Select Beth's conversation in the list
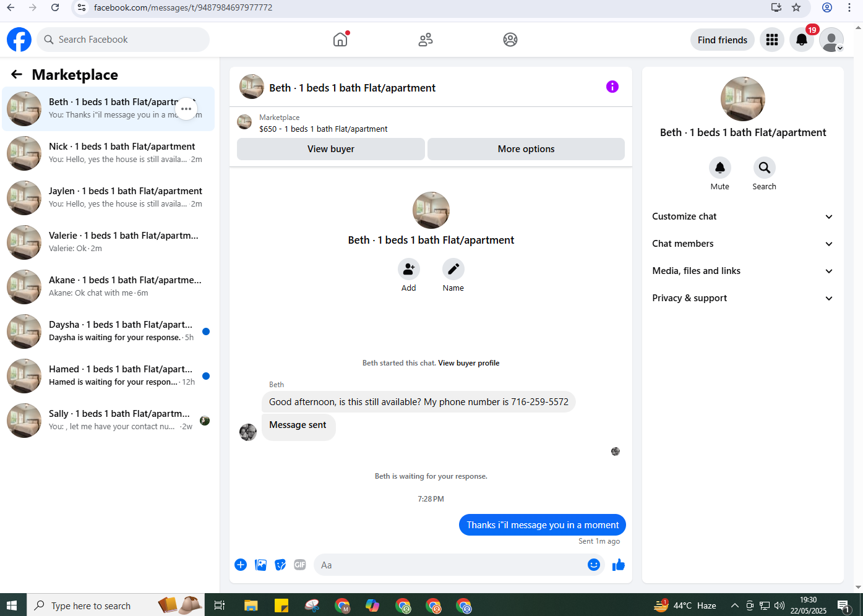 pyautogui.click(x=108, y=109)
